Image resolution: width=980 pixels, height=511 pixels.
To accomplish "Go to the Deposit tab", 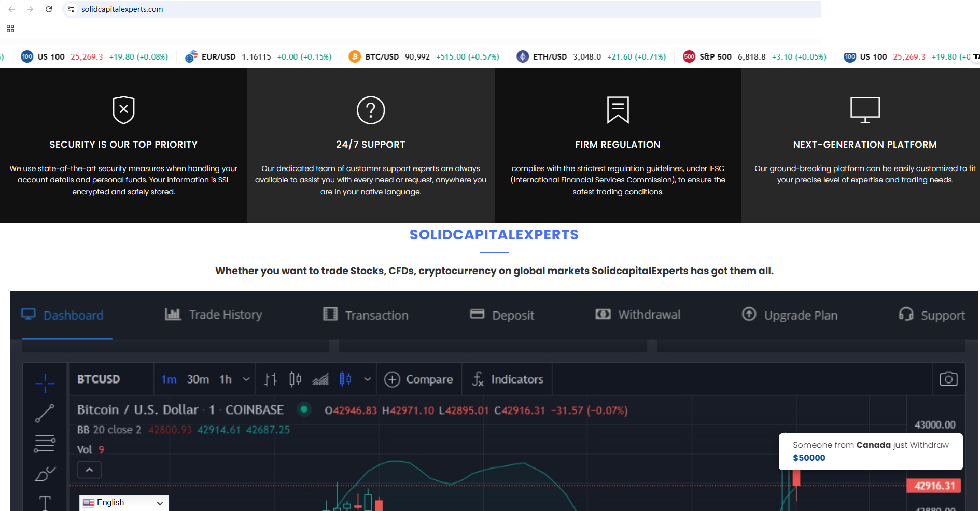I will 502,315.
